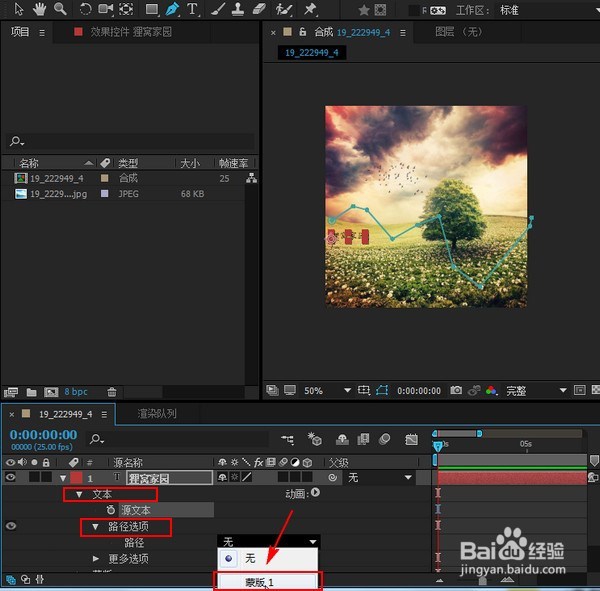Click the 19_222949_4 composition breadcrumb button
The image size is (600, 591).
click(312, 52)
